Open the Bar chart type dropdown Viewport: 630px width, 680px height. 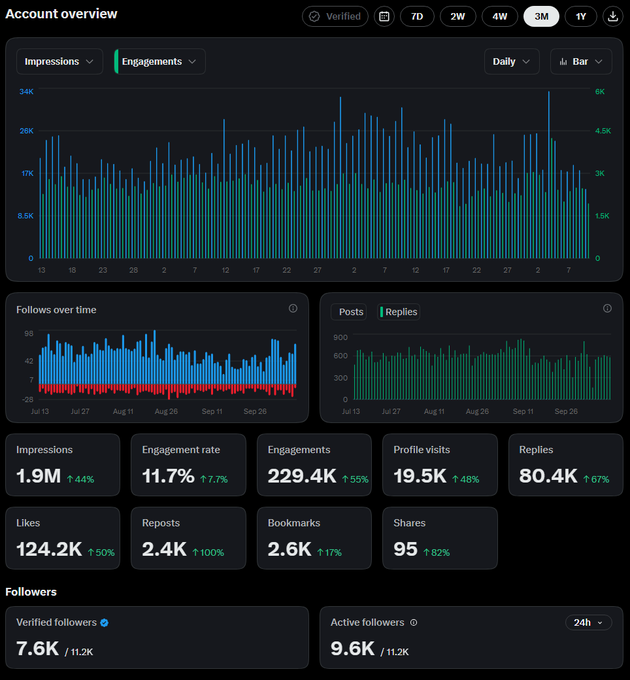581,62
